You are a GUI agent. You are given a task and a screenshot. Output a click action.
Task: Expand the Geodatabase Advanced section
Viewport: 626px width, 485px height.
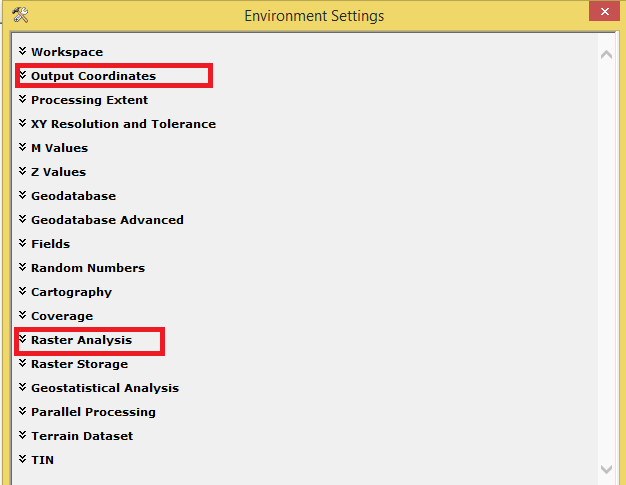point(107,220)
